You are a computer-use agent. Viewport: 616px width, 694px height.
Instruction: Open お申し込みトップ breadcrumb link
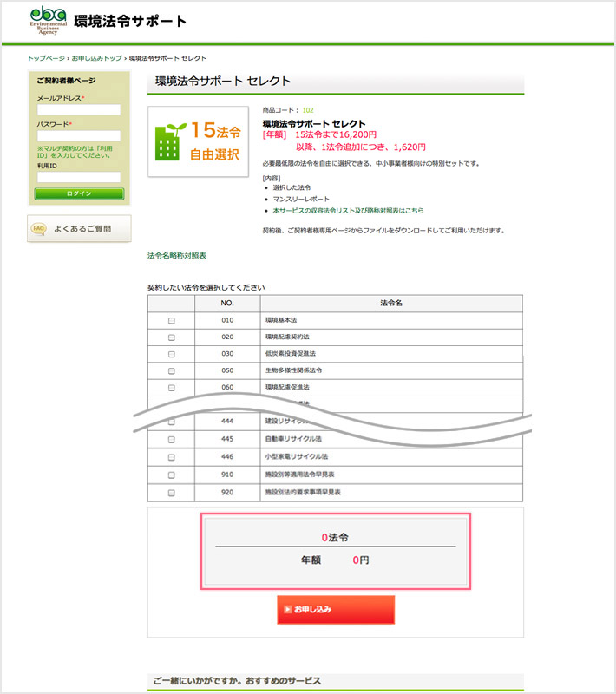96,58
